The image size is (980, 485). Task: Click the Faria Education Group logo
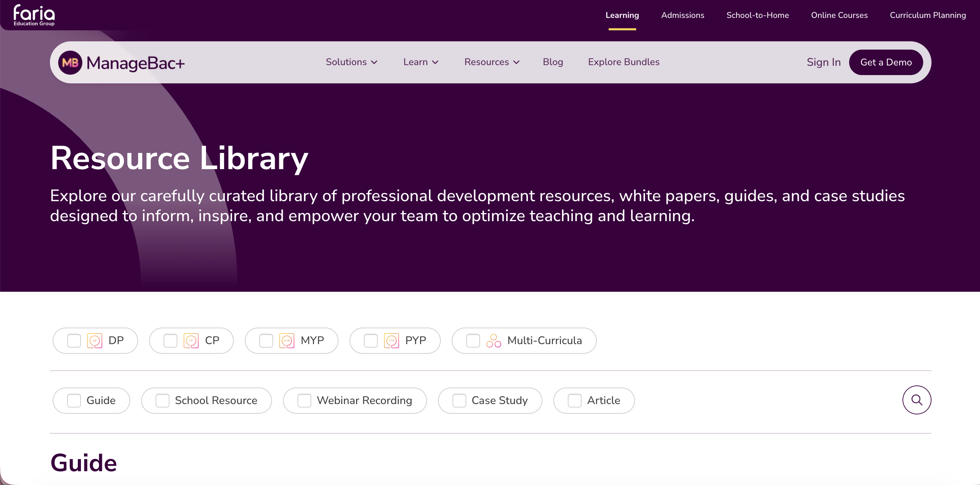click(34, 15)
